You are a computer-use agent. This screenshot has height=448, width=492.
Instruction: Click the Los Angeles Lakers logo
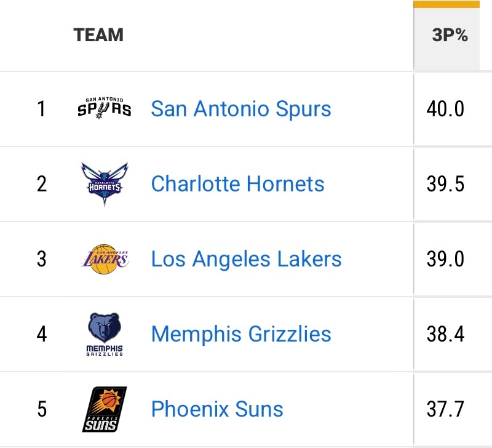104,258
